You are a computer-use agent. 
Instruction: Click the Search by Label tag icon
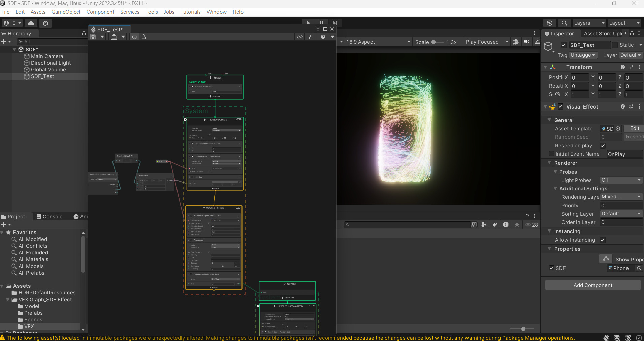point(495,225)
